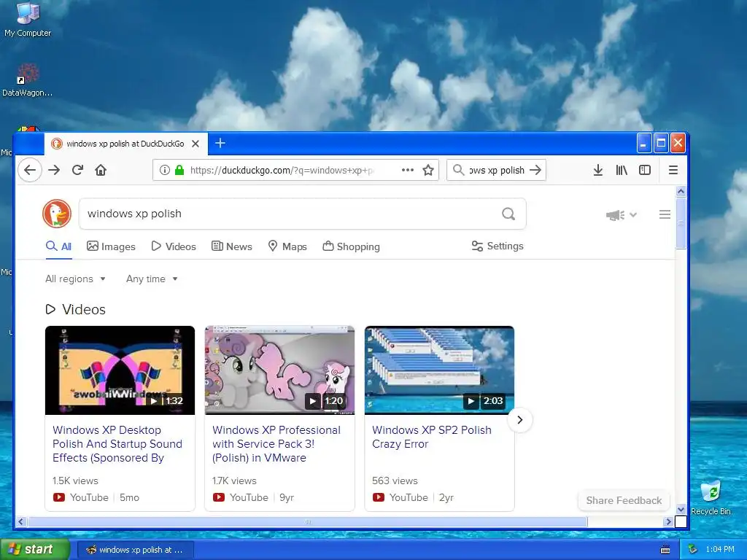Select the All results tab

coord(58,246)
